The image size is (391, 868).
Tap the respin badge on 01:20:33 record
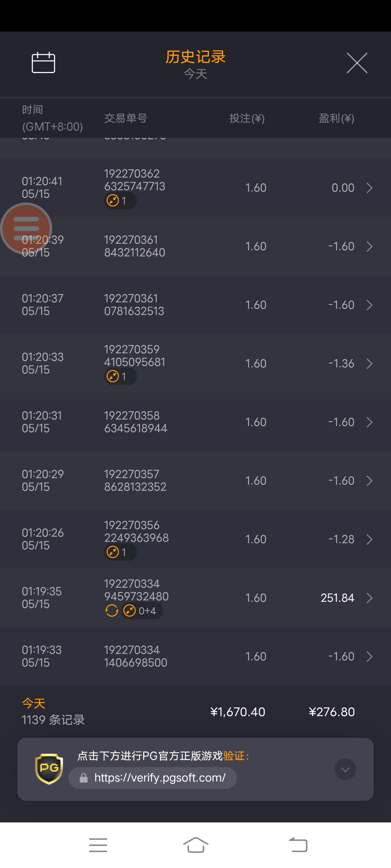click(120, 376)
